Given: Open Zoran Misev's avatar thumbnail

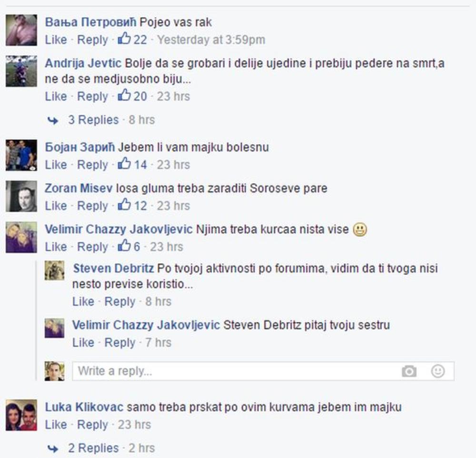Looking at the screenshot, I should pos(21,196).
